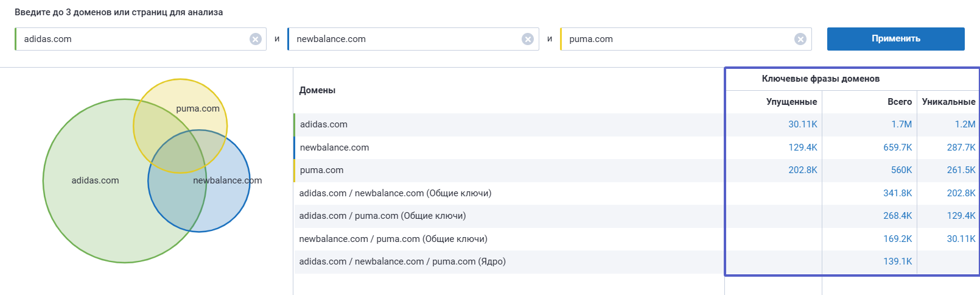Open newbalance.com total keywords 659.7K
980x295 pixels.
[898, 147]
